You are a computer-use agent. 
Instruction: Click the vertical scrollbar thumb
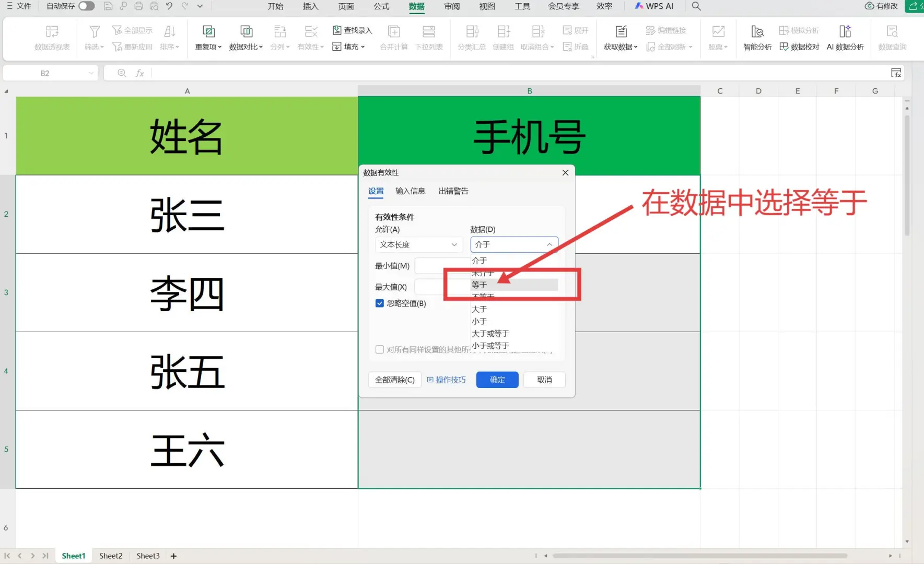[x=907, y=175]
